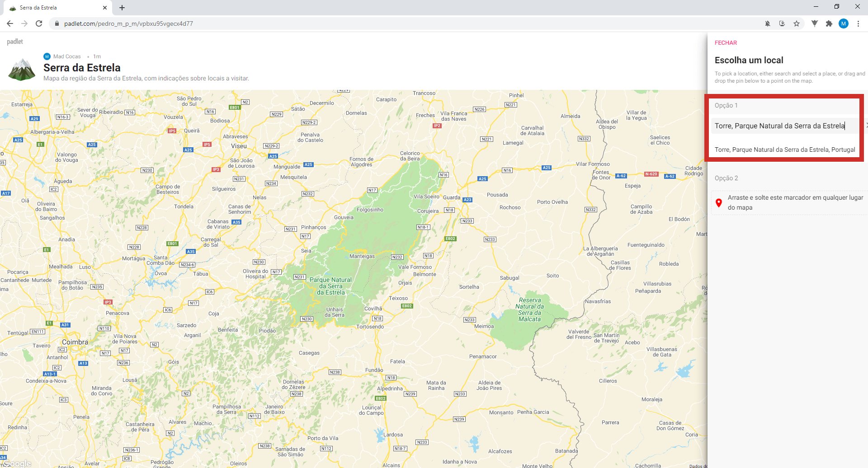Viewport: 868px width, 468px height.
Task: Click Tondela on the map
Action: point(184,206)
